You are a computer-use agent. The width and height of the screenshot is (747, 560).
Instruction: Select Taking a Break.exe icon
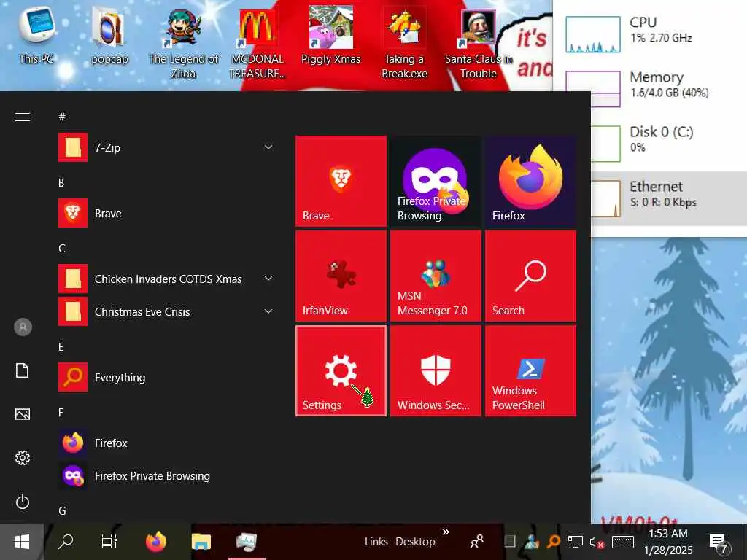point(404,43)
